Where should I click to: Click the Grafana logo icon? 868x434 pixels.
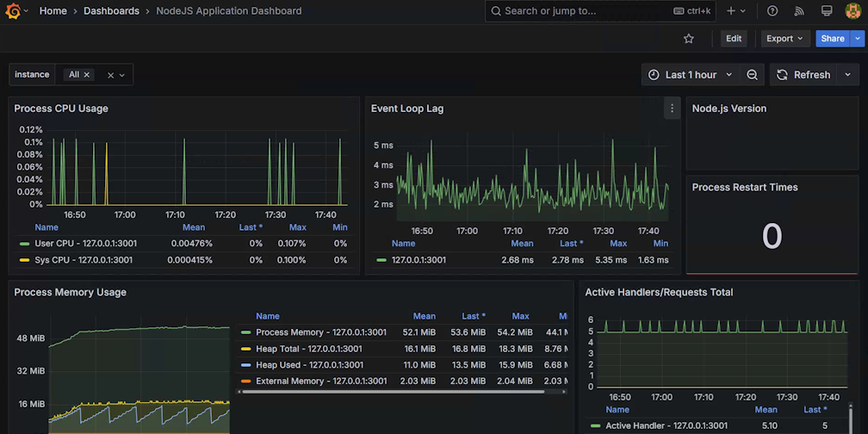[x=13, y=11]
